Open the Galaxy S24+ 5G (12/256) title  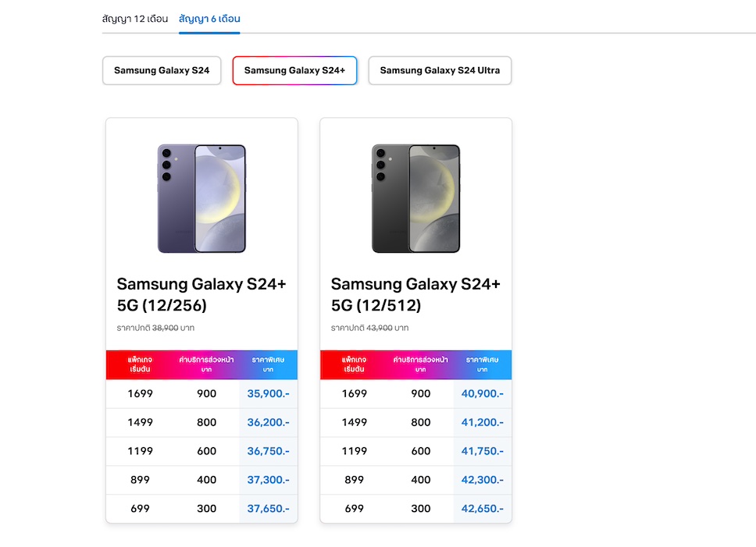point(201,294)
